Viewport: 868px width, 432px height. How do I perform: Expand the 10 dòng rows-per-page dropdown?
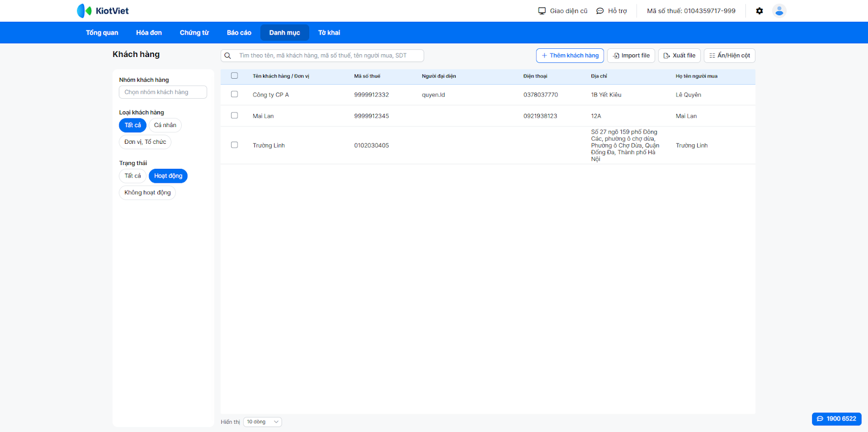point(263,422)
